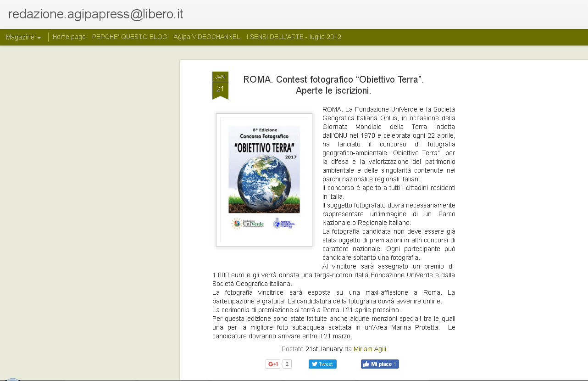Open the Agipa VIDEOCHANNEL page

[207, 37]
